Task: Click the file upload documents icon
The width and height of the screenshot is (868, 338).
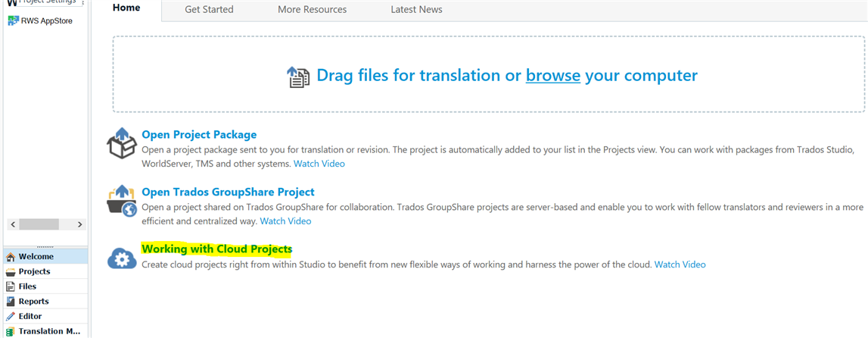Action: 298,77
